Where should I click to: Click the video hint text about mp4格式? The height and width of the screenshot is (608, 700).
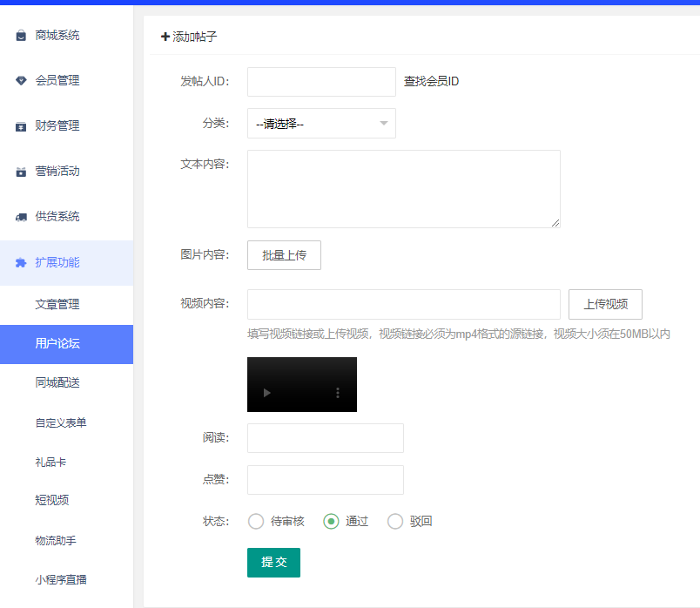459,334
